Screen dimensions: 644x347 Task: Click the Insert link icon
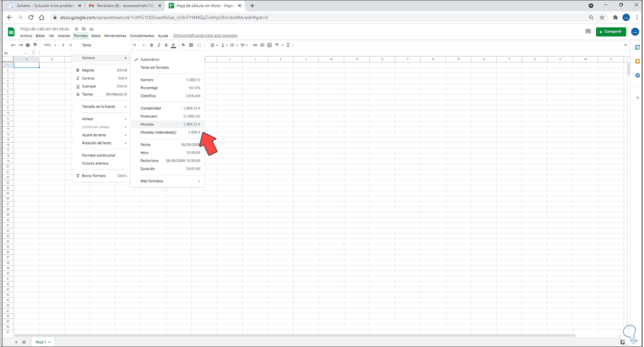[x=255, y=45]
